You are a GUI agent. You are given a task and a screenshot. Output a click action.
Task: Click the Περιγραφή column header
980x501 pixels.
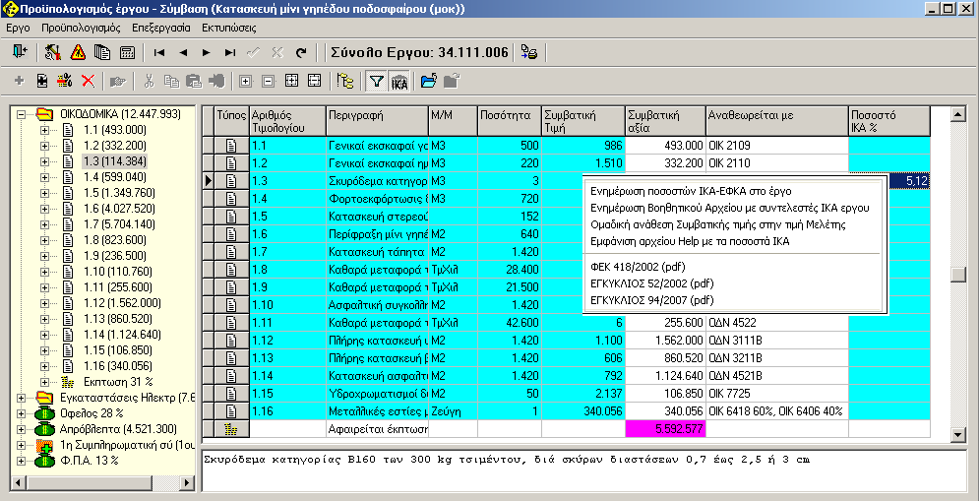pos(376,120)
